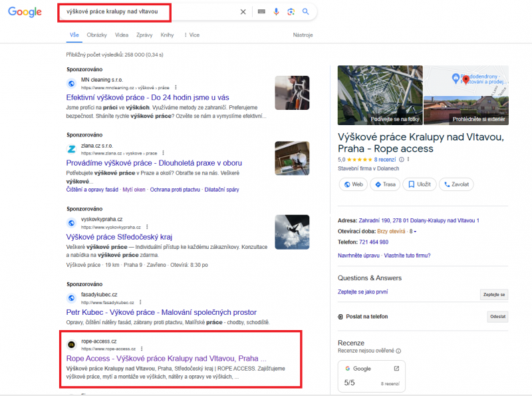The height and width of the screenshot is (396, 532).
Task: Open the zlana.cz ad thumbnail image
Action: [292, 158]
